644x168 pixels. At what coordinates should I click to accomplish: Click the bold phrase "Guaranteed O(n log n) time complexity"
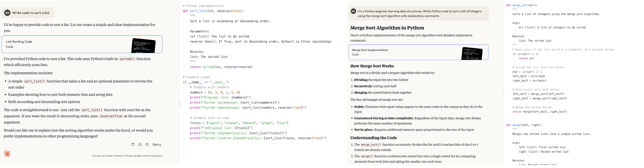point(384,118)
